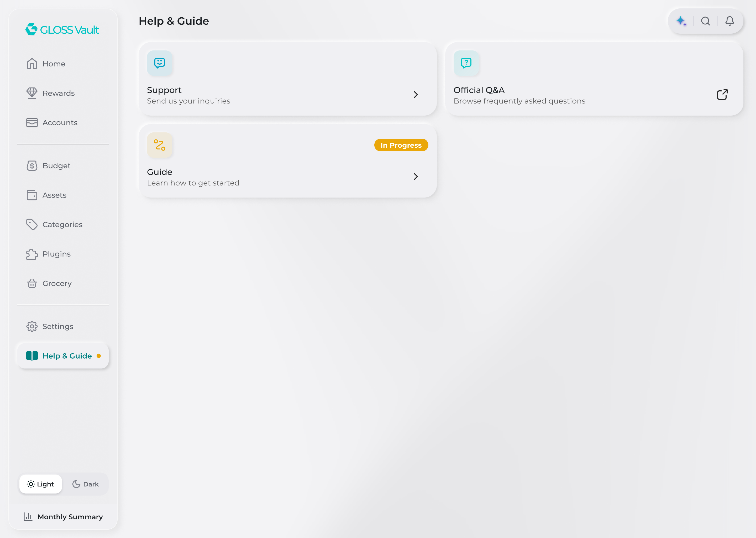Switch to Light theme

[x=40, y=484]
